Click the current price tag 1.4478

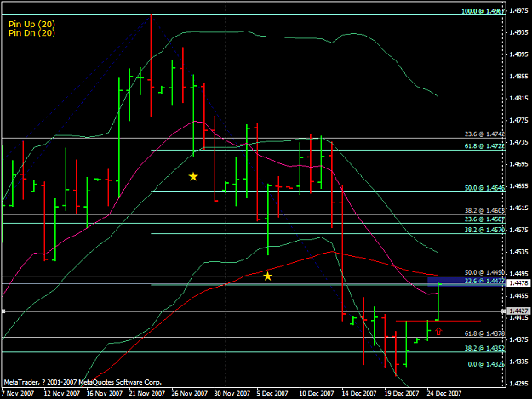(518, 283)
